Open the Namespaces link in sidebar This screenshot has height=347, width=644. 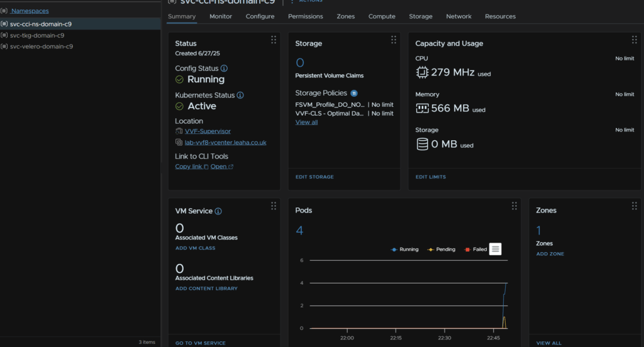click(x=30, y=11)
